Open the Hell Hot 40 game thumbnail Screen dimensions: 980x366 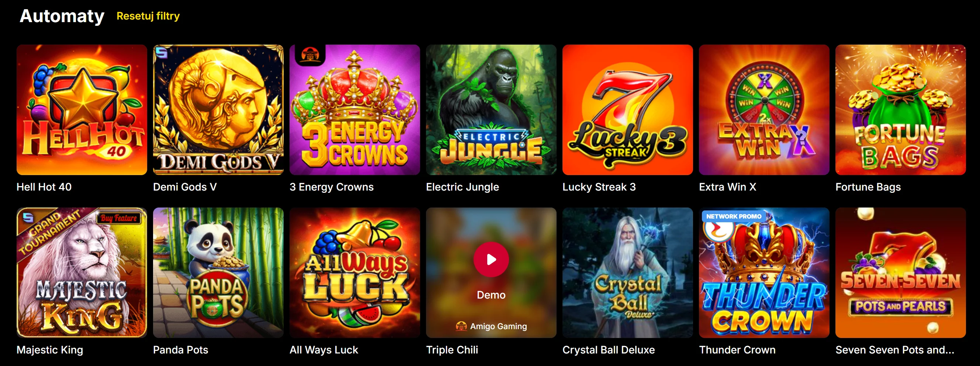click(82, 110)
